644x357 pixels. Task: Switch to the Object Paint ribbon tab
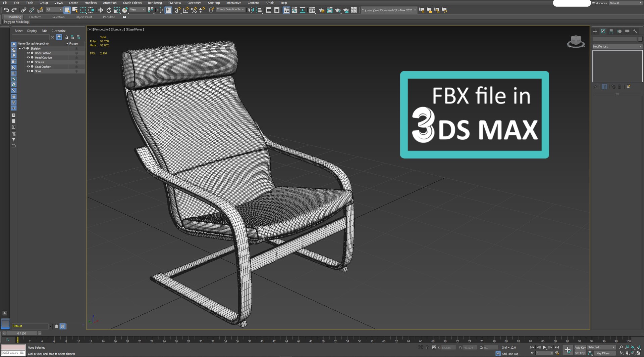coord(84,17)
